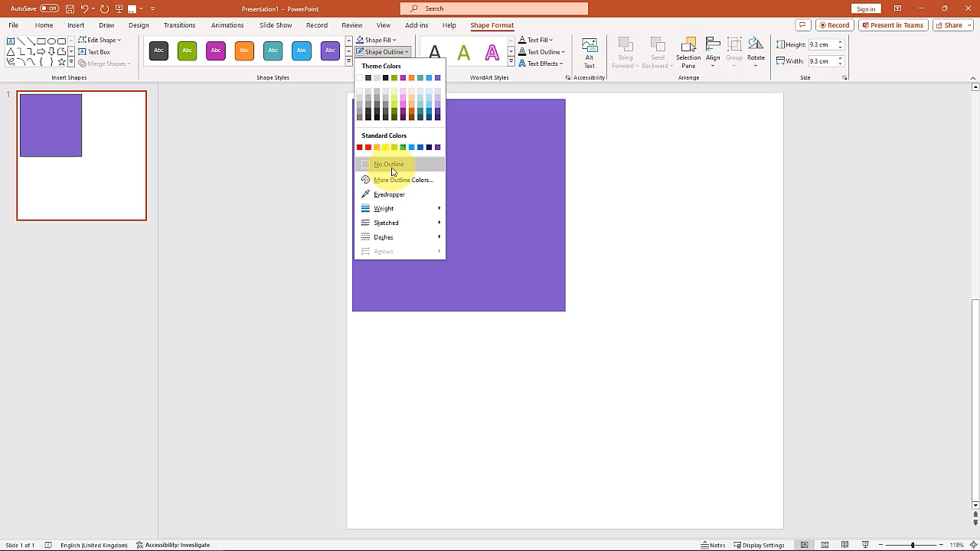Open the Sketched submenu
The height and width of the screenshot is (551, 980).
400,223
